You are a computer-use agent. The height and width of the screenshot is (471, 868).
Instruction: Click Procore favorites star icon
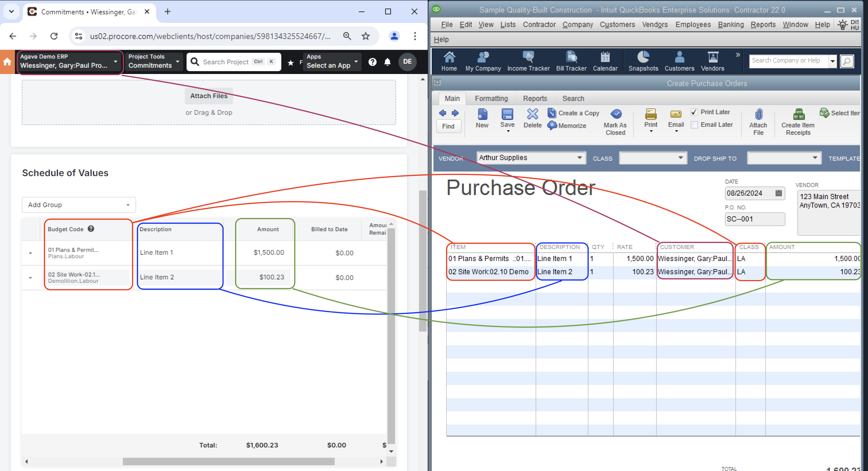290,62
